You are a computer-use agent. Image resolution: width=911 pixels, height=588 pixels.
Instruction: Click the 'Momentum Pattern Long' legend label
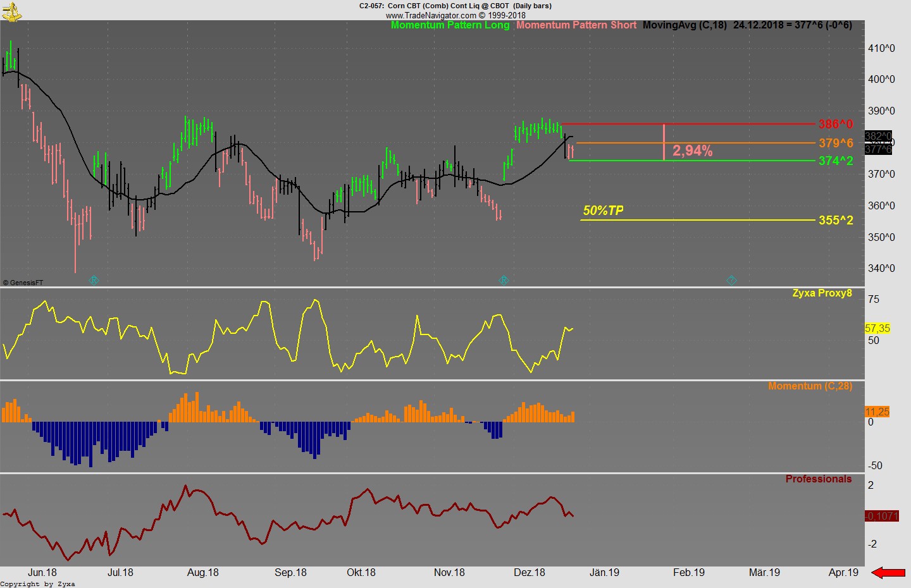coord(450,25)
